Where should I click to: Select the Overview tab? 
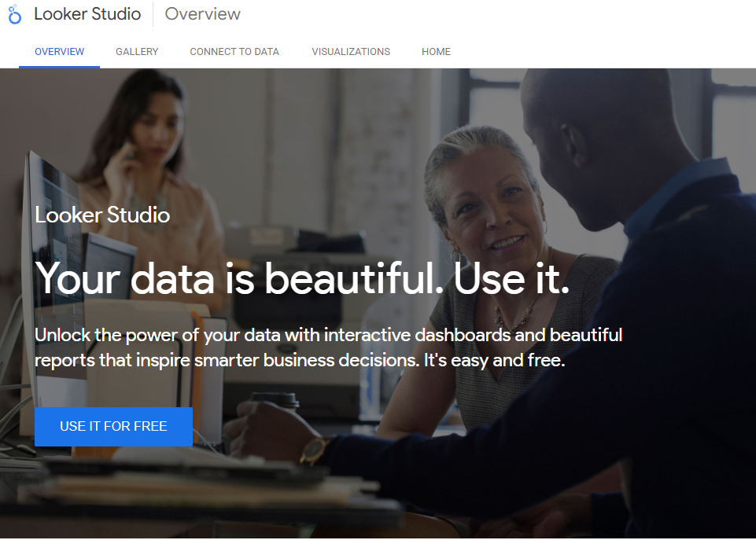click(x=59, y=52)
